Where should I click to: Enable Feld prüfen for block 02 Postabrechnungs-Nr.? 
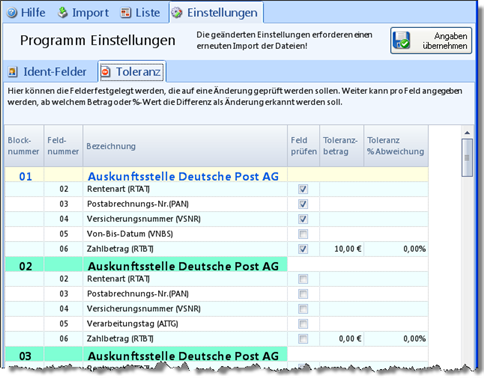point(303,294)
